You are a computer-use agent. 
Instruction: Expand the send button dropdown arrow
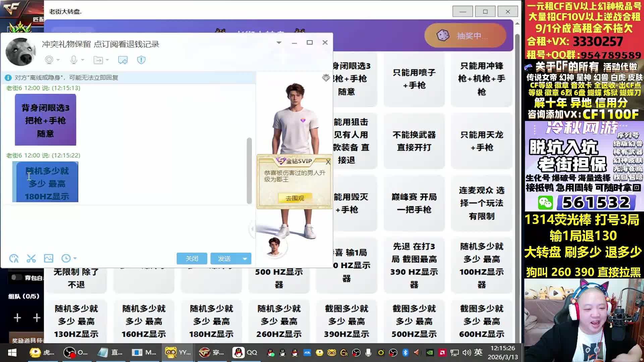coord(245,259)
